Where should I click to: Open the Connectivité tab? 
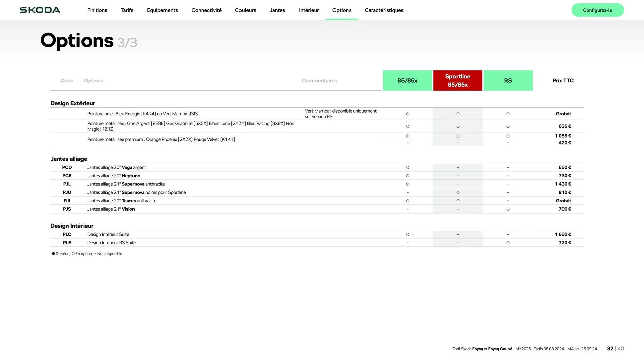click(x=206, y=10)
